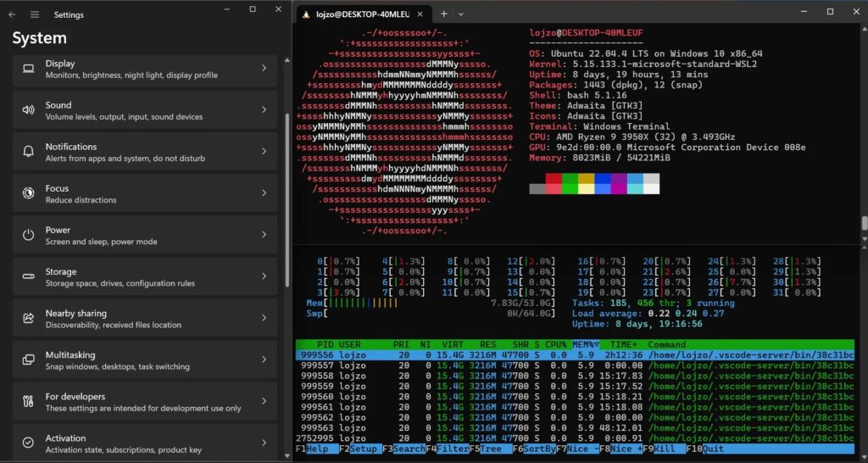Click the 'System' heading in Settings
Viewport: 868px width, 463px height.
click(x=39, y=38)
